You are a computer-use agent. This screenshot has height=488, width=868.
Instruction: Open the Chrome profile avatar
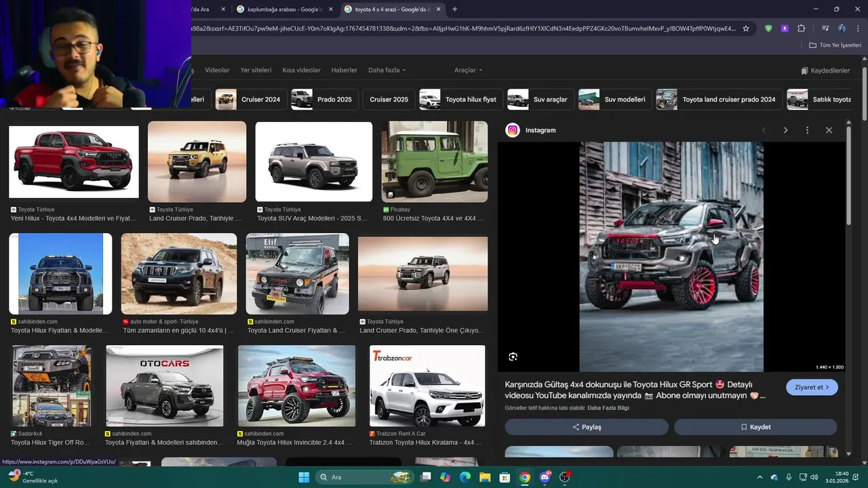[x=842, y=28]
